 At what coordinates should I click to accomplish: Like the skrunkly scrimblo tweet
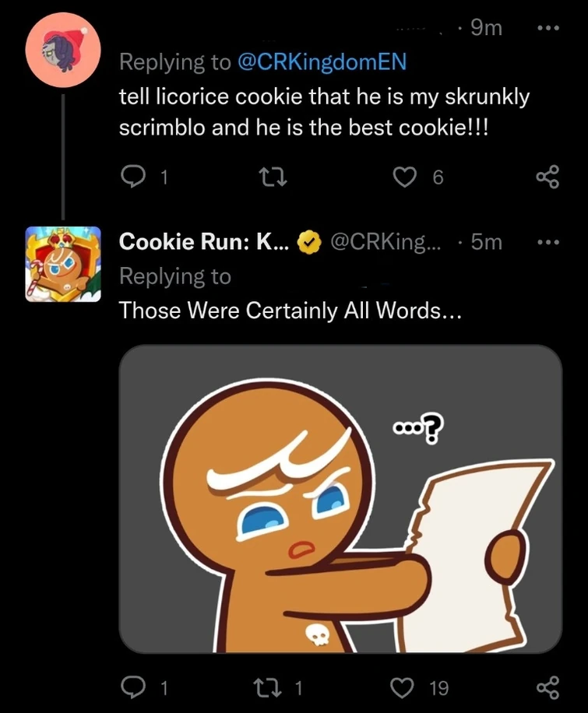click(404, 177)
